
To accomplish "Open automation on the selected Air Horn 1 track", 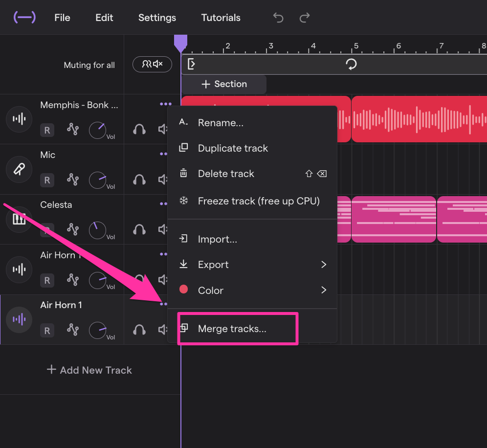I will pos(73,330).
